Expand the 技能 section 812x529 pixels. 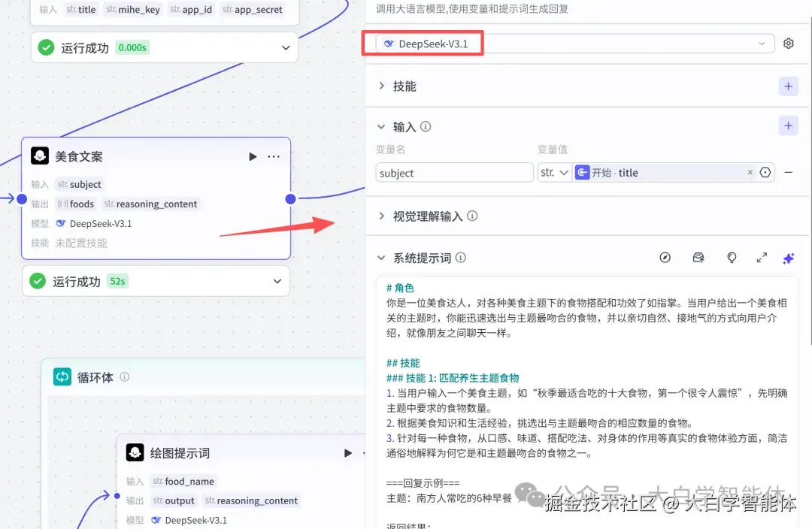coord(381,86)
